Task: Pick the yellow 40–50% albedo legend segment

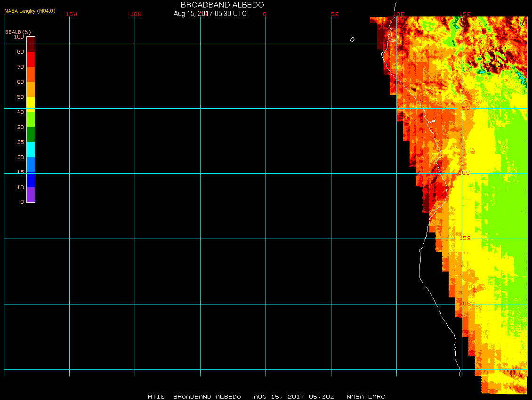Action: pos(31,104)
